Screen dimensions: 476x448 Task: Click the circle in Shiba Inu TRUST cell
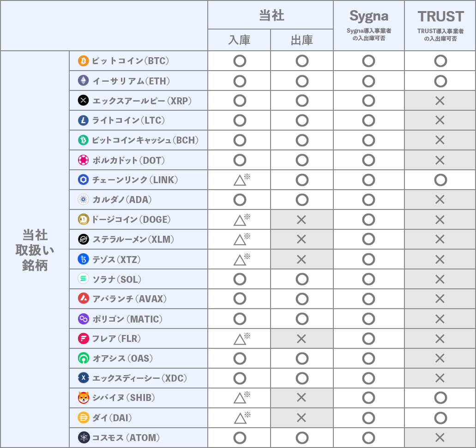[x=440, y=398]
